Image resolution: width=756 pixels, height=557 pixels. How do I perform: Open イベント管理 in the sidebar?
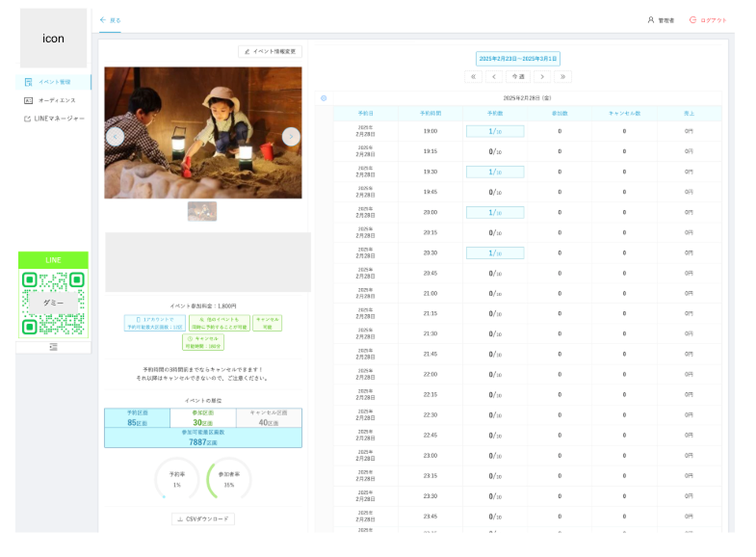pos(54,82)
